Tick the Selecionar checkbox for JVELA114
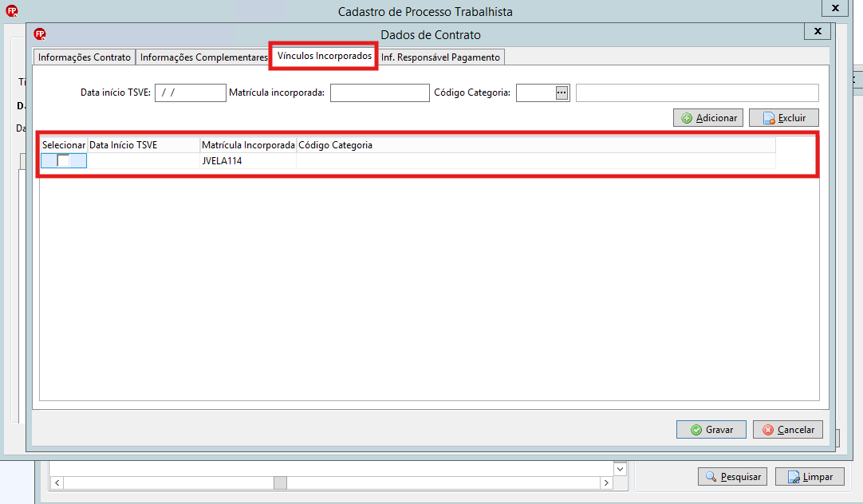Image resolution: width=863 pixels, height=504 pixels. (x=64, y=160)
